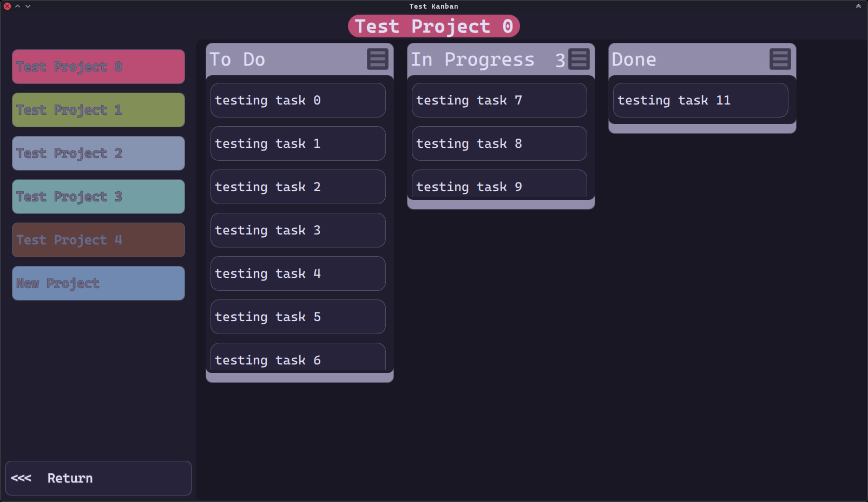Create a New Project

(98, 283)
